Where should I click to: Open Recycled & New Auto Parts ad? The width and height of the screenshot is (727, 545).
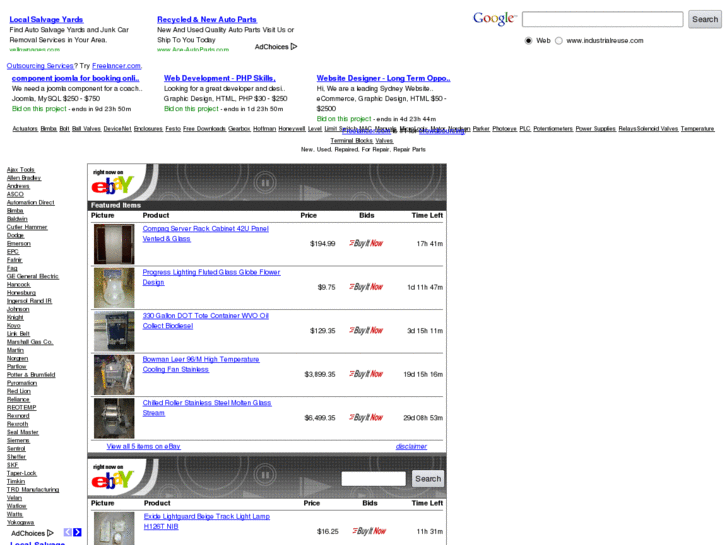pos(207,19)
